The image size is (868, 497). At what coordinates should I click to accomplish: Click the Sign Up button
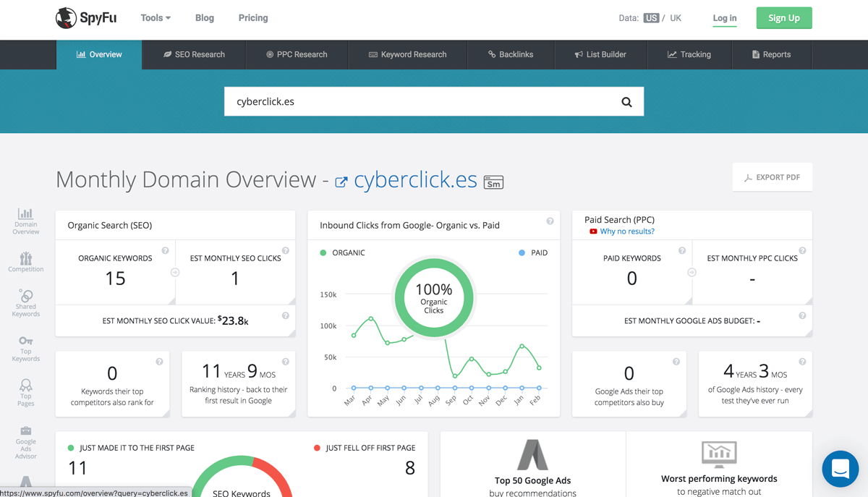[784, 18]
